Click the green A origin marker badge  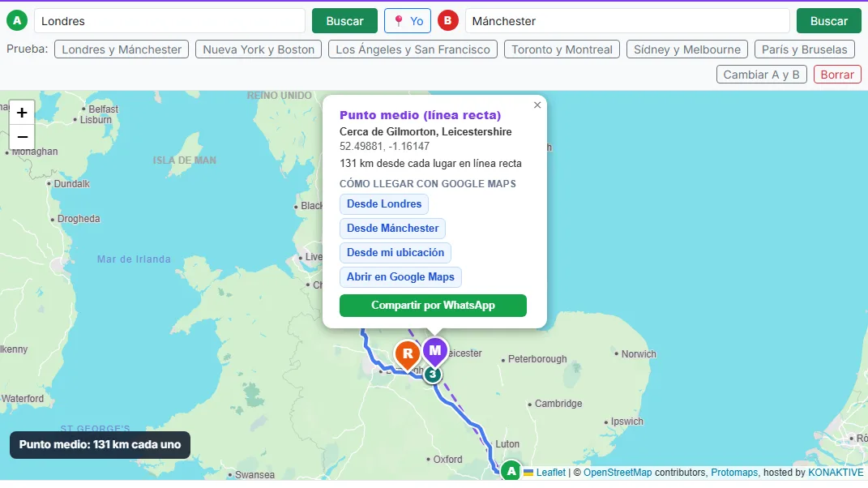[16, 21]
